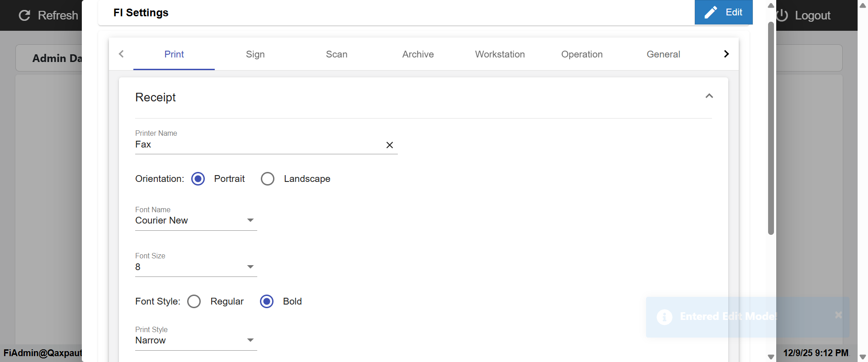Select Landscape orientation

coord(268,179)
